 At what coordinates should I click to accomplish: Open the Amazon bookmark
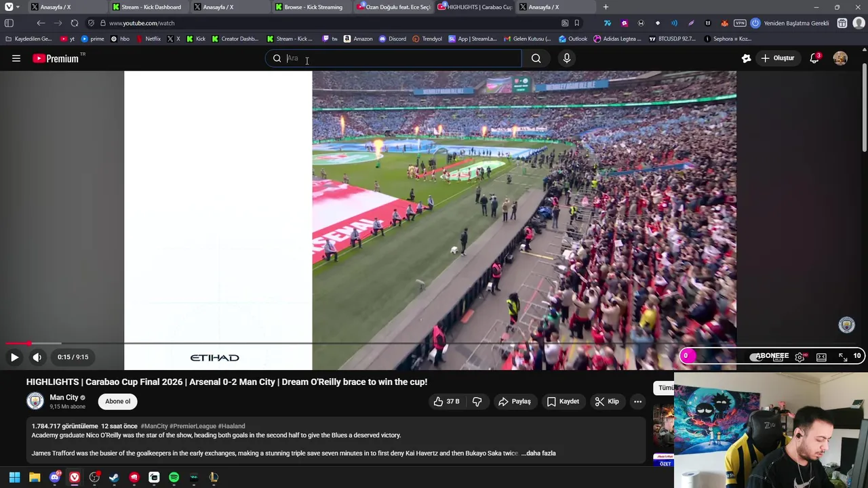[358, 39]
